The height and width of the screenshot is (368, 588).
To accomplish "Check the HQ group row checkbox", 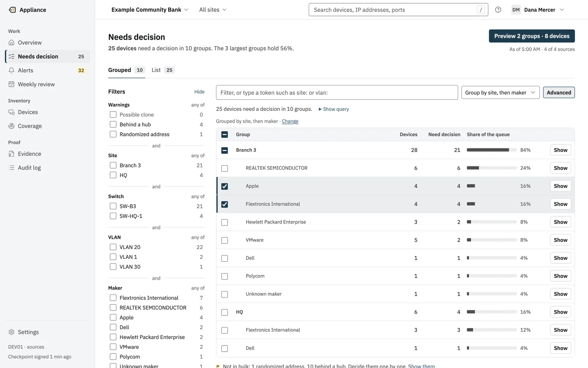I will [x=225, y=312].
